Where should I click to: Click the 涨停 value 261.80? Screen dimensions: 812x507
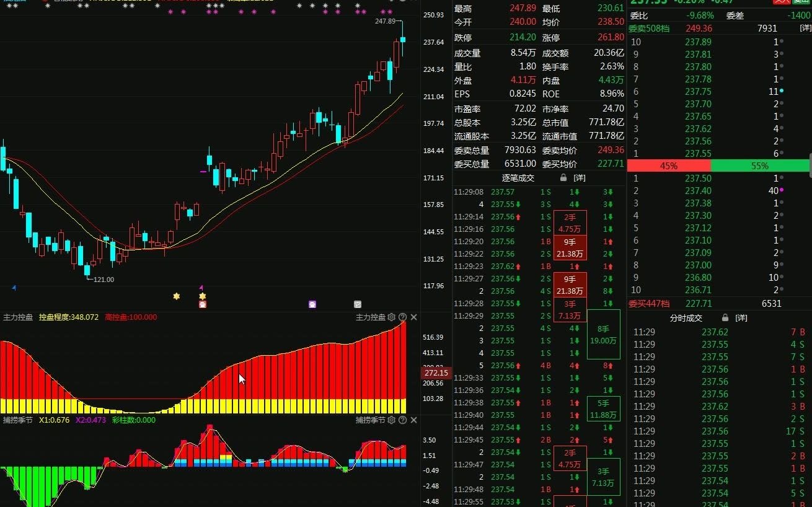[611, 37]
